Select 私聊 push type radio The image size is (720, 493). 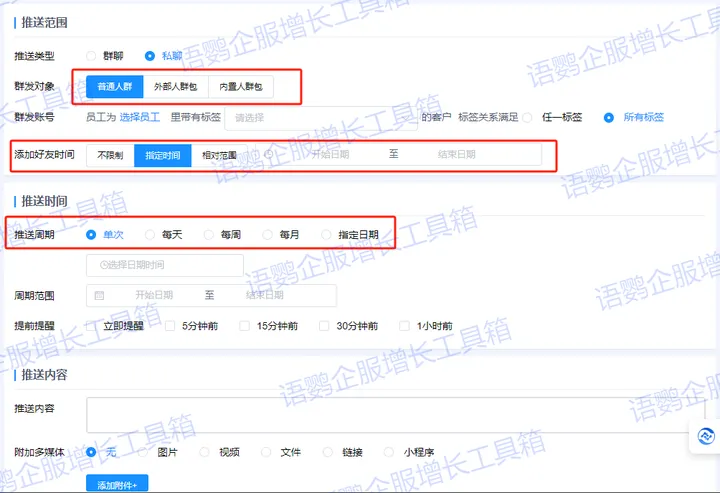(x=150, y=56)
